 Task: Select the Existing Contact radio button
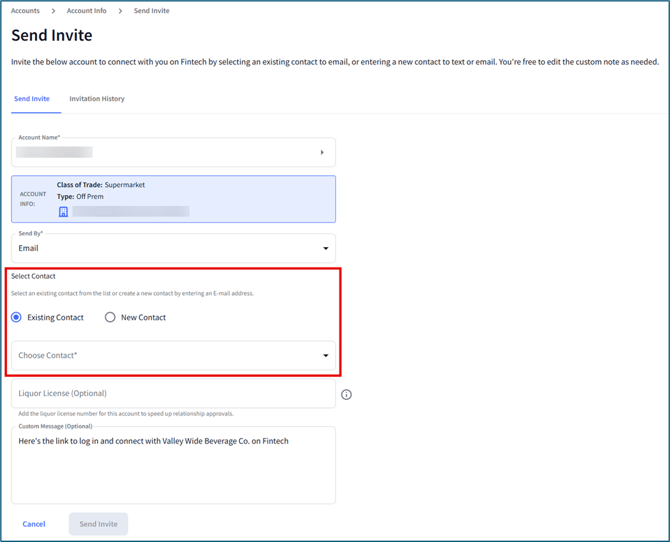(x=16, y=317)
